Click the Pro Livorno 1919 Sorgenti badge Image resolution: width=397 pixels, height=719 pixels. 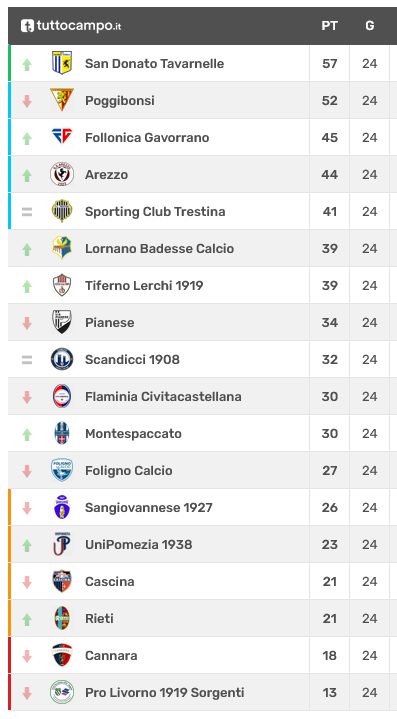tap(62, 692)
